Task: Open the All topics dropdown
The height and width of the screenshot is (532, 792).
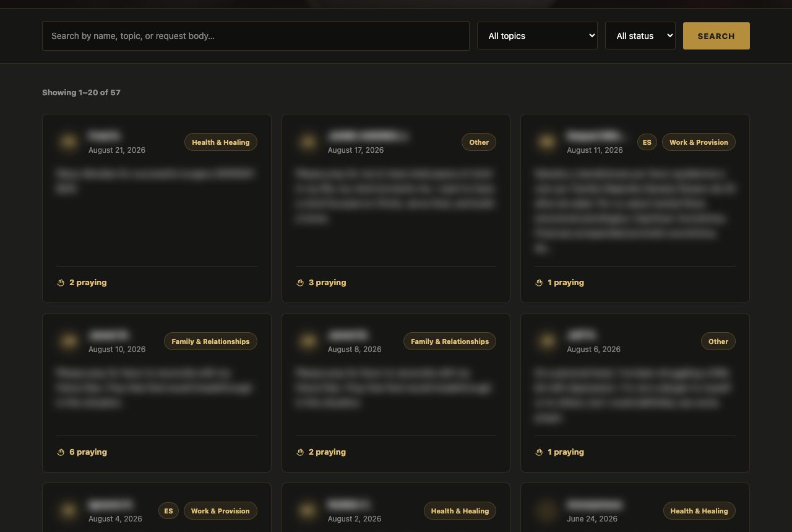Action: pos(537,36)
